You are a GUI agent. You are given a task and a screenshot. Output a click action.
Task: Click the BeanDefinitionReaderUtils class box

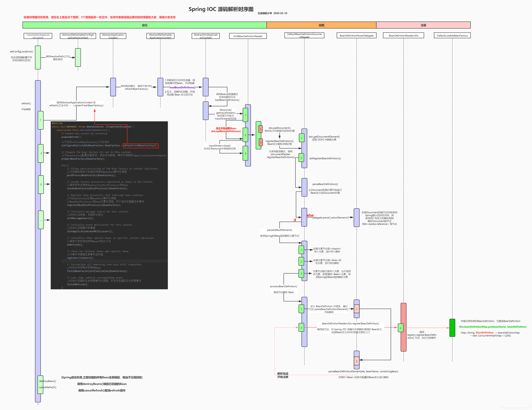pos(403,36)
